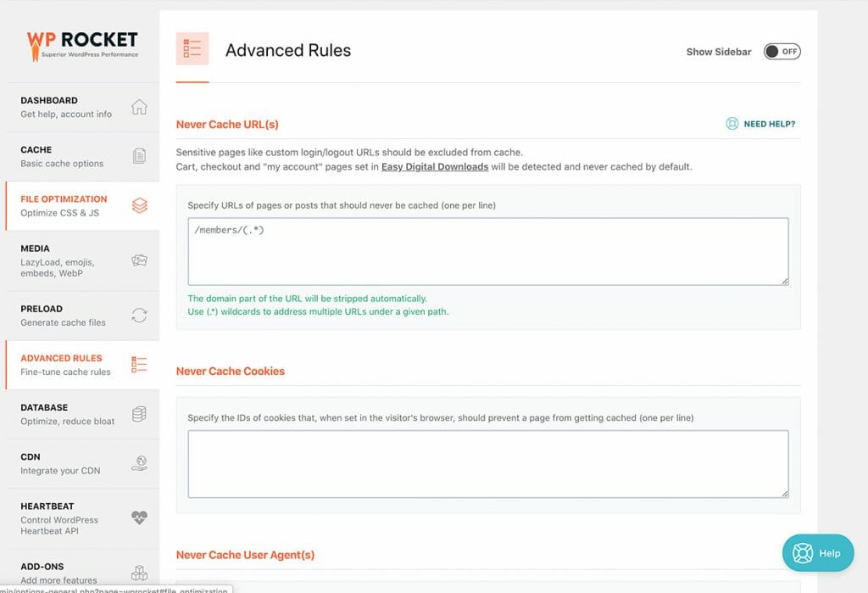Screen dimensions: 868x593
Task: Open the Preload section
Action: pos(82,316)
